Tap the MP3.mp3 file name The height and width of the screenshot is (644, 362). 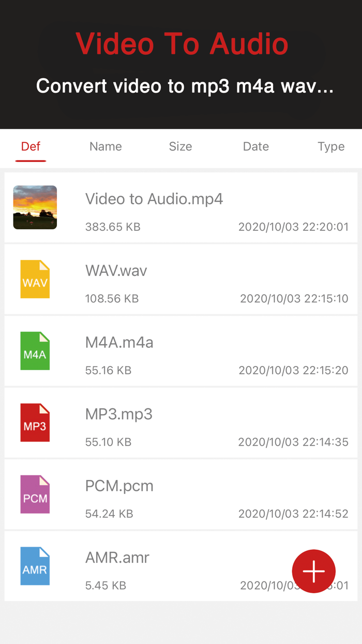pos(119,414)
